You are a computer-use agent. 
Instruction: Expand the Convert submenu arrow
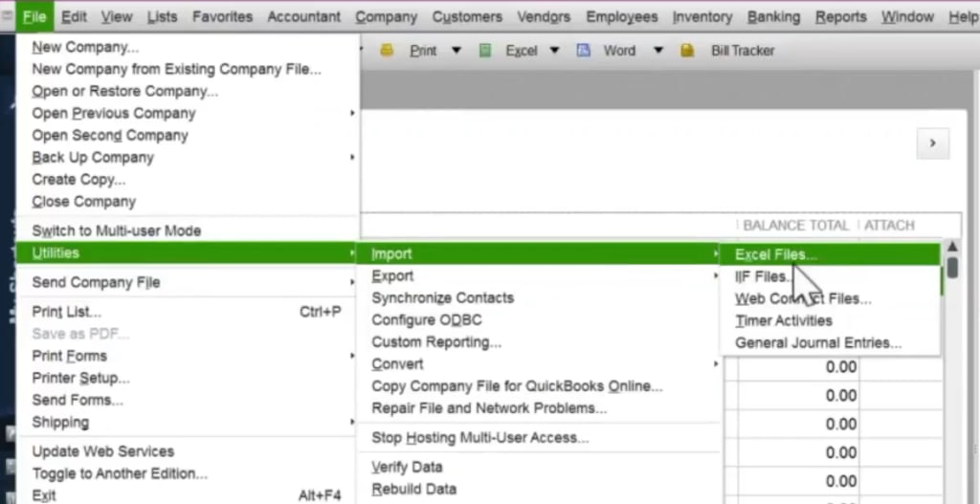pyautogui.click(x=716, y=364)
